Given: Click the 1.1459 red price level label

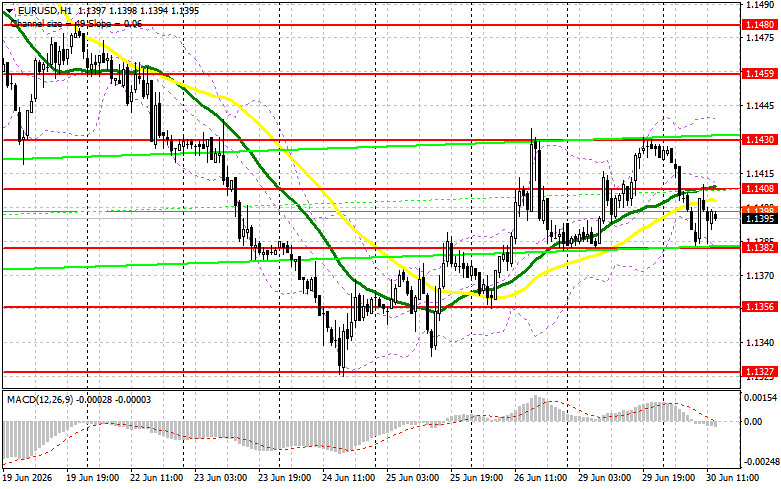Looking at the screenshot, I should (x=760, y=74).
